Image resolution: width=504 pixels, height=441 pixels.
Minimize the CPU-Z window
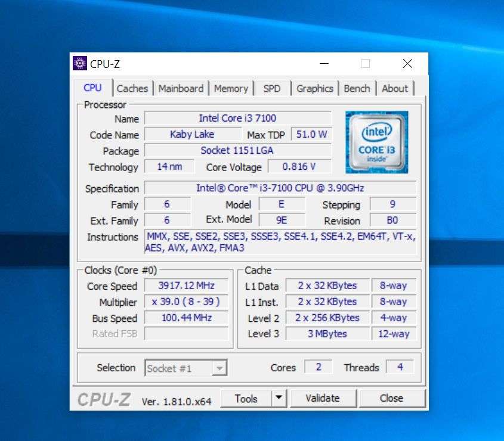(324, 64)
